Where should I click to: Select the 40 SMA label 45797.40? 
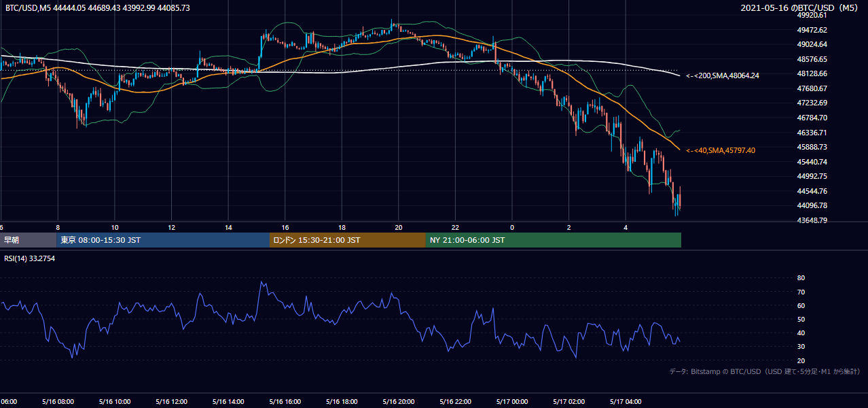721,150
